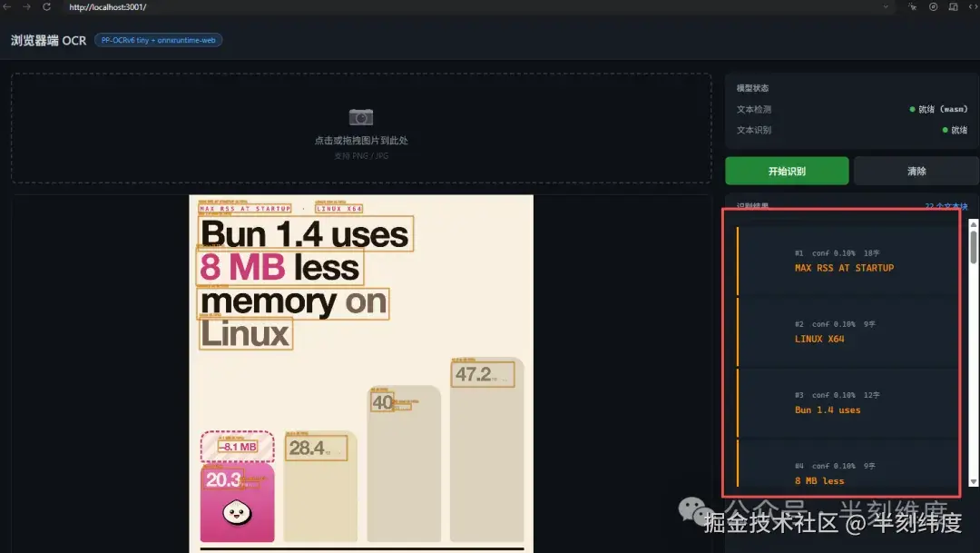Screen dimensions: 980x553
Task: Click the 22 个文本块 count
Action: tap(946, 206)
